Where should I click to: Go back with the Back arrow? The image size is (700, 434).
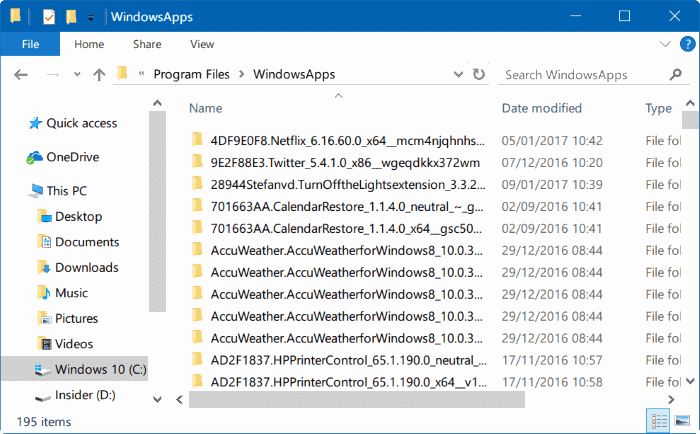pos(21,75)
